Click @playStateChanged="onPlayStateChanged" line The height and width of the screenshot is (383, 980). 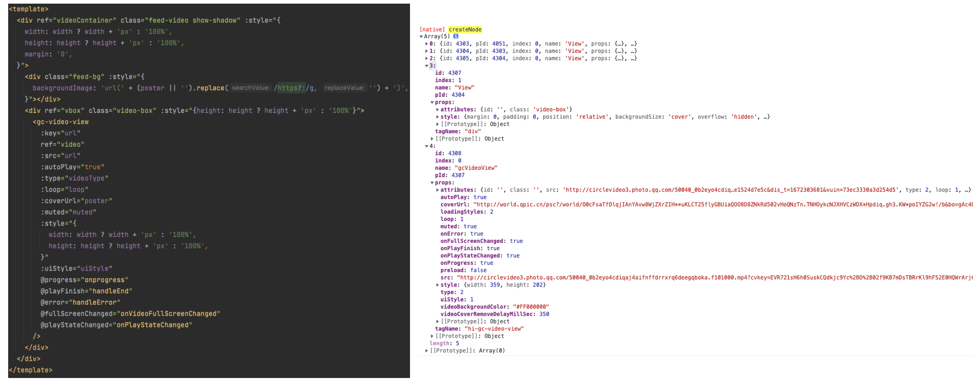pyautogui.click(x=116, y=325)
